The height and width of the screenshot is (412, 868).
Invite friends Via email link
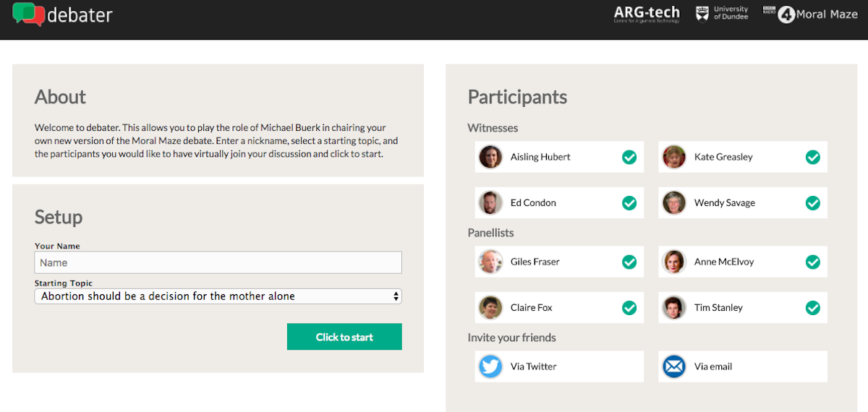tap(713, 366)
